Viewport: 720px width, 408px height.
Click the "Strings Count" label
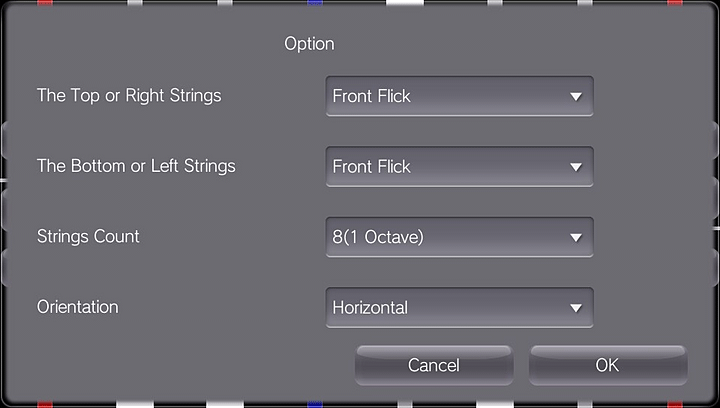click(x=88, y=237)
